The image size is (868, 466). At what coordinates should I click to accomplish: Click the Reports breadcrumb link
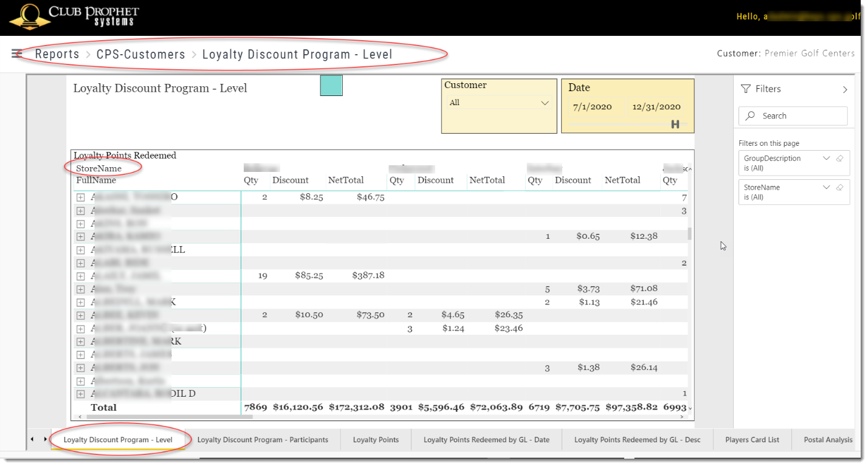pos(57,54)
